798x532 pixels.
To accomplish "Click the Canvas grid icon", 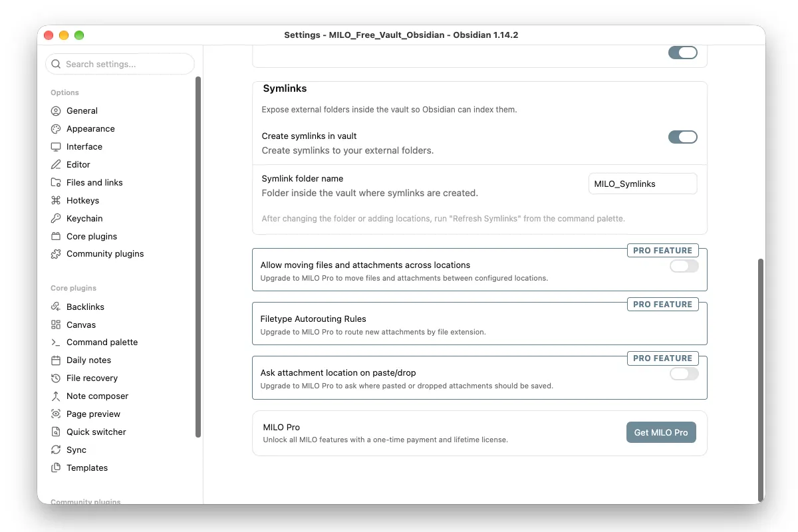I will [56, 325].
